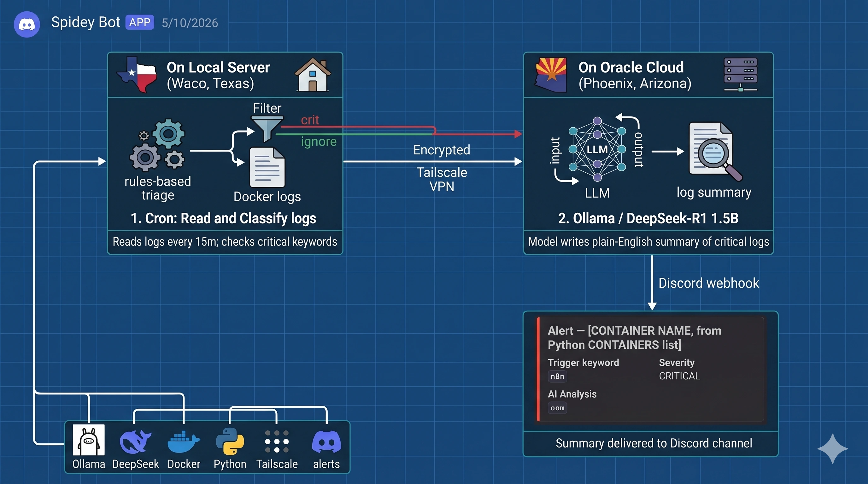Click the vertical 'output' label

tap(638, 150)
